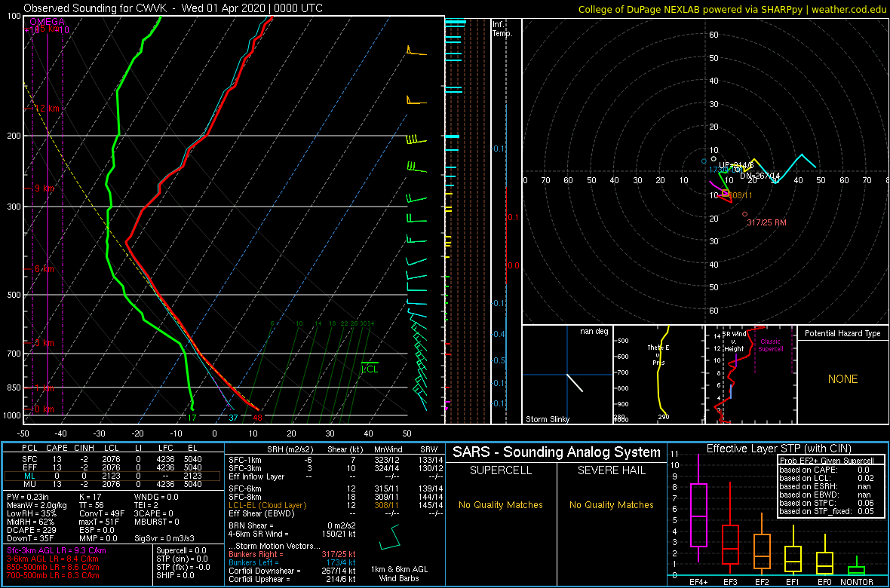This screenshot has width=890, height=588.
Task: Open the Storm Slinky panel
Action: pyautogui.click(x=567, y=375)
